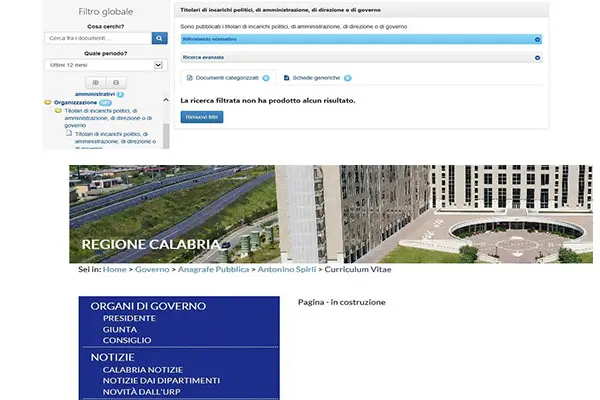Open the 'PRESIDENTE' menu item

129,318
